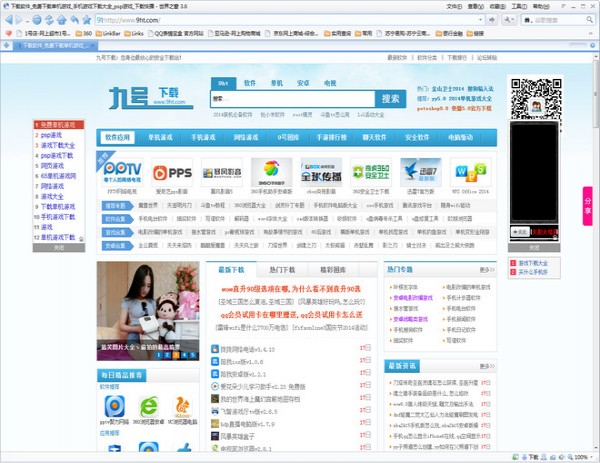Select slide 4 on the image carousel

184,355
